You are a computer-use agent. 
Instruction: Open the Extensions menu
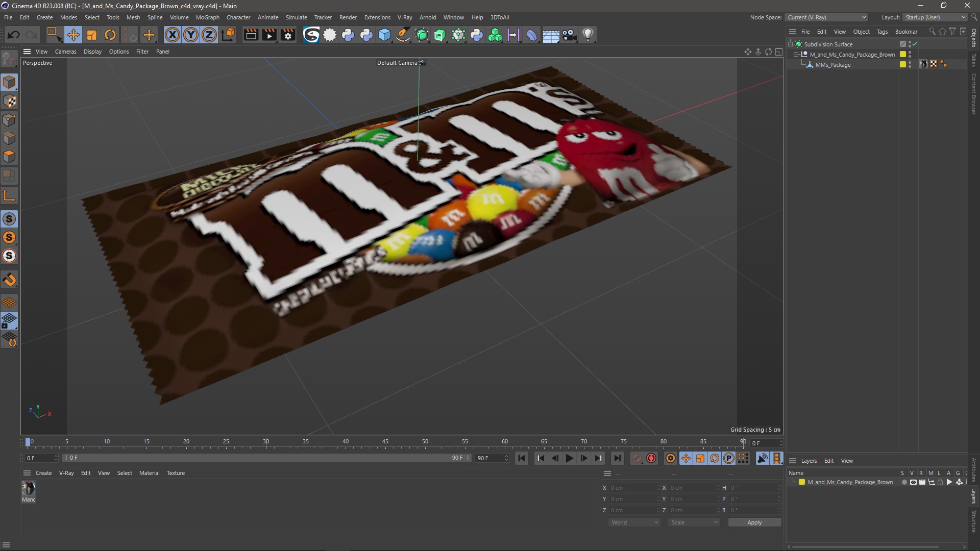[377, 17]
